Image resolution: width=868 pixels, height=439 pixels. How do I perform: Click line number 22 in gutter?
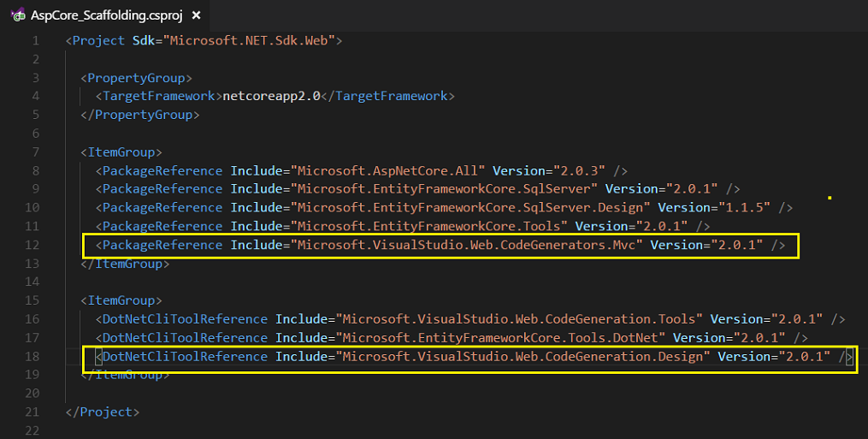pos(32,430)
